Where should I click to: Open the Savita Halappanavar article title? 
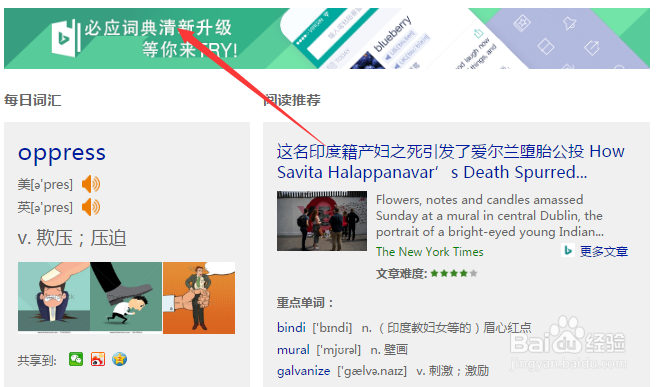pyautogui.click(x=450, y=162)
